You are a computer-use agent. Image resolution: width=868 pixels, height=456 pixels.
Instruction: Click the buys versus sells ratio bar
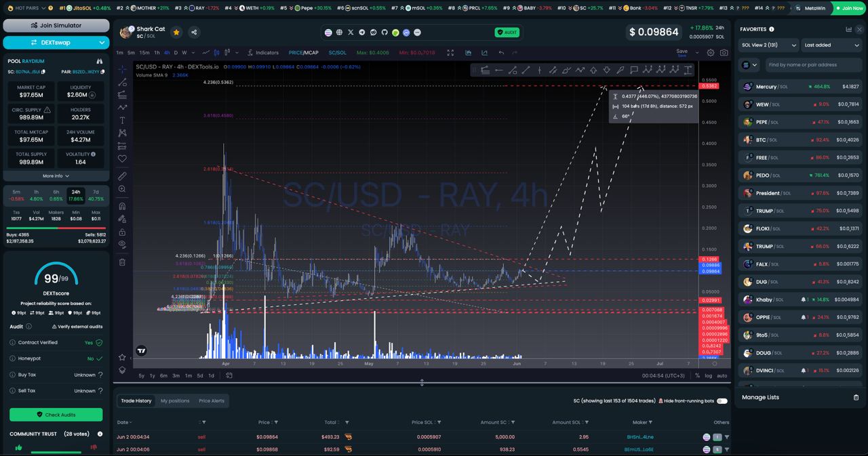[56, 228]
